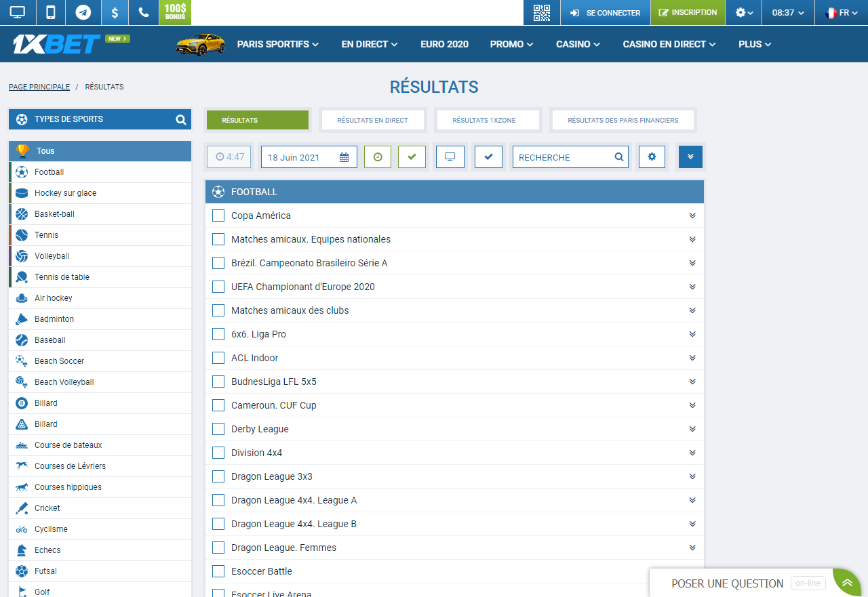868x597 pixels.
Task: Check the UEFA Championnat d'Europe 2020 box
Action: [x=218, y=287]
